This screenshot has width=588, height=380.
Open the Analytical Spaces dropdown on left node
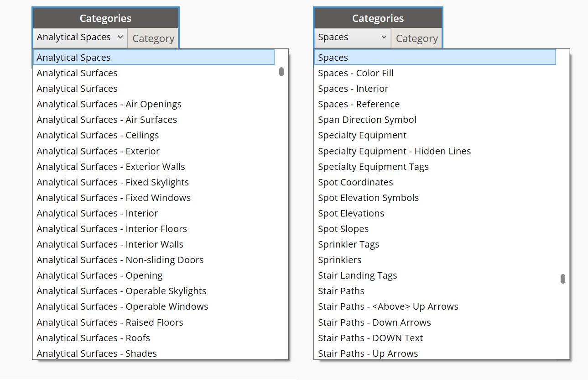tap(80, 37)
